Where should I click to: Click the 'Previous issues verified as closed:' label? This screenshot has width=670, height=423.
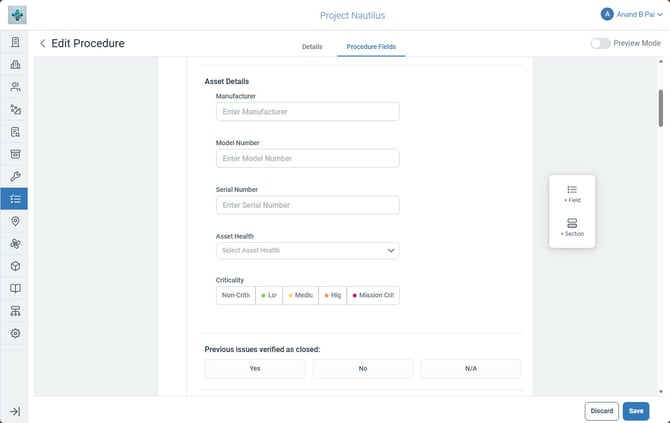[262, 349]
